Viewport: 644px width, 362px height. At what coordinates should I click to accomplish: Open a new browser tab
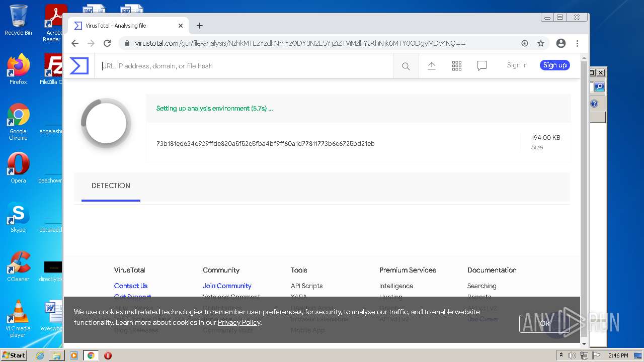click(x=200, y=26)
